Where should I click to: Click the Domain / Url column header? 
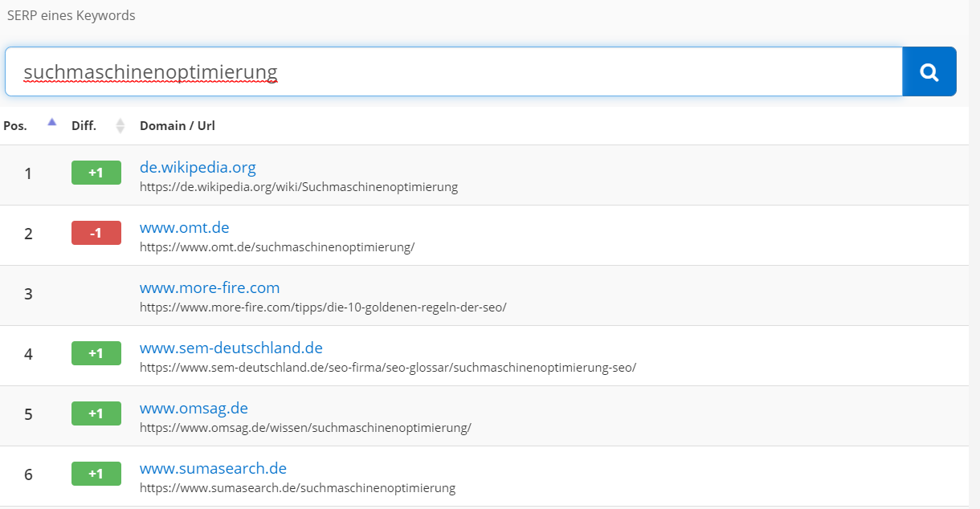tap(179, 125)
